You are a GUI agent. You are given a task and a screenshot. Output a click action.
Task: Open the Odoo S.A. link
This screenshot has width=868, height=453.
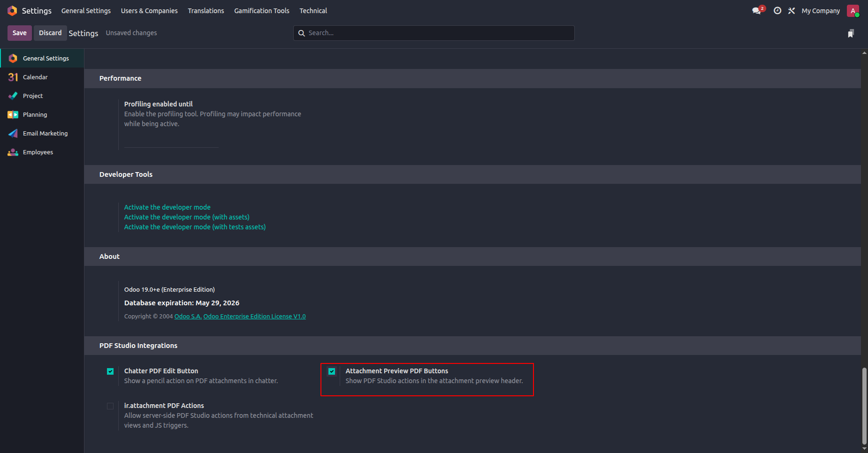click(x=188, y=317)
